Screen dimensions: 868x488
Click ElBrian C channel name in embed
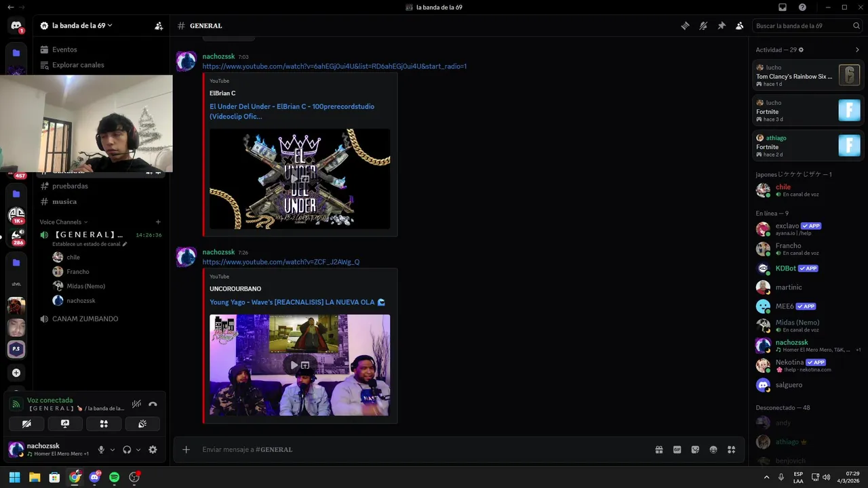click(222, 93)
